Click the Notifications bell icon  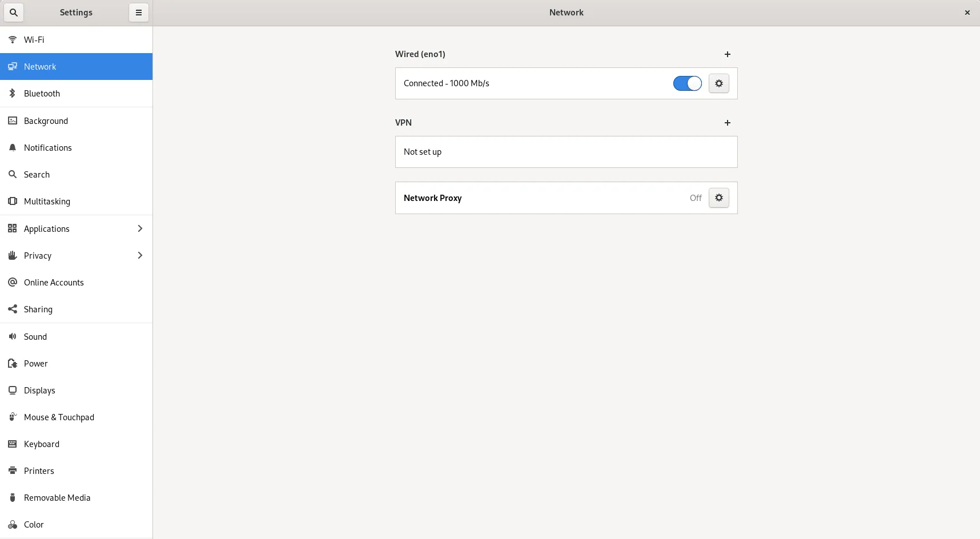(x=13, y=148)
